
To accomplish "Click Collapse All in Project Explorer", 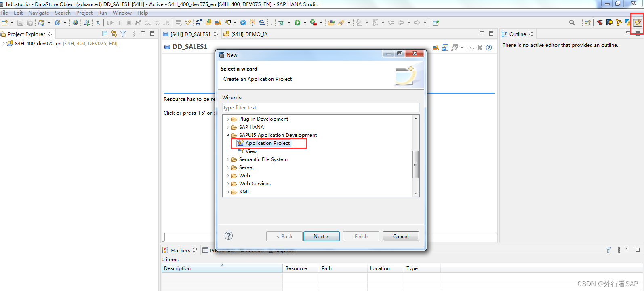I will (105, 34).
